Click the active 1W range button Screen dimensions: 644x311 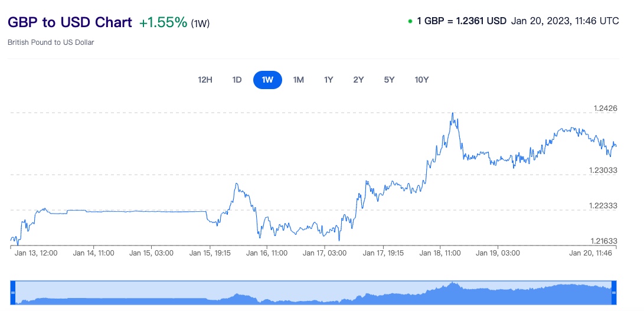(x=267, y=80)
